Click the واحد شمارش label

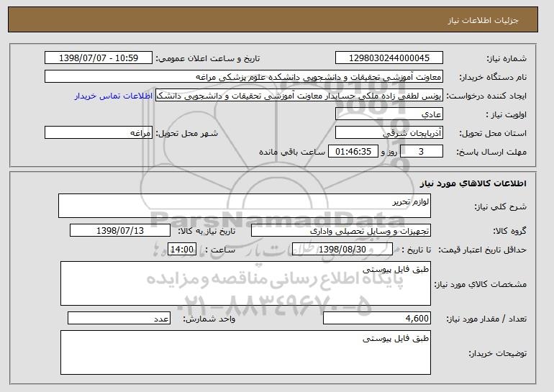[x=209, y=319]
